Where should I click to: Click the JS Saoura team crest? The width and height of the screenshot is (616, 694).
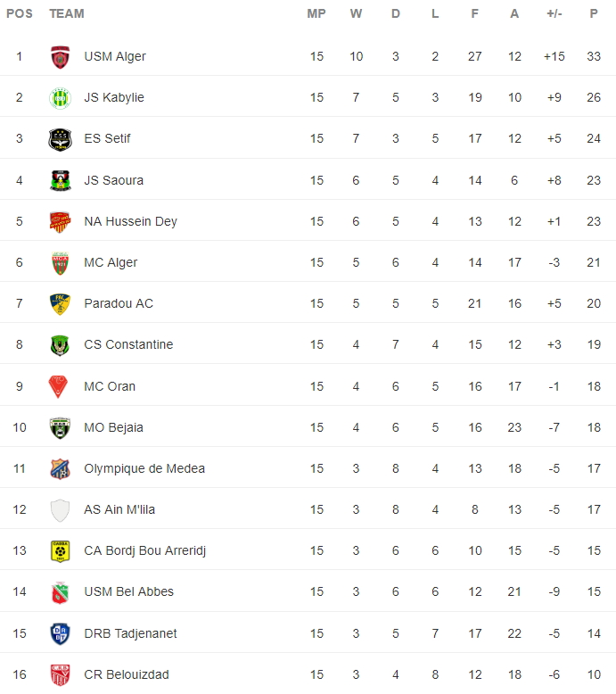click(60, 180)
